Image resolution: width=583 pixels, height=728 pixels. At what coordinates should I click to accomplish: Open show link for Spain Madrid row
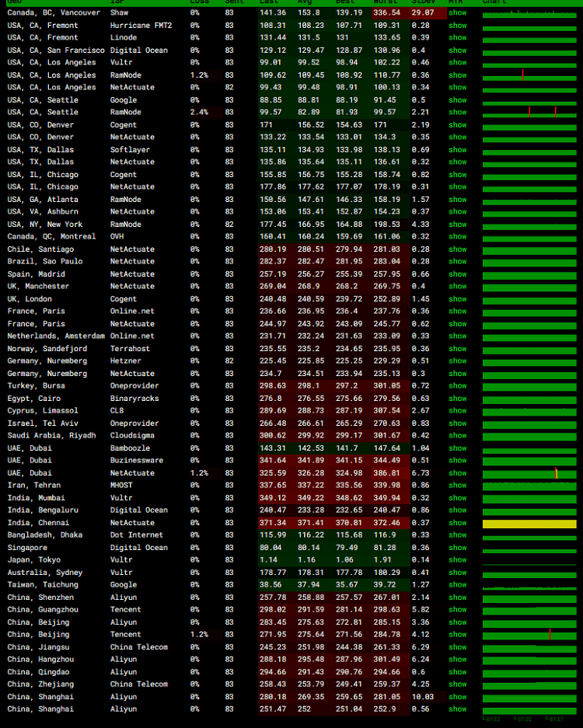pyautogui.click(x=458, y=274)
